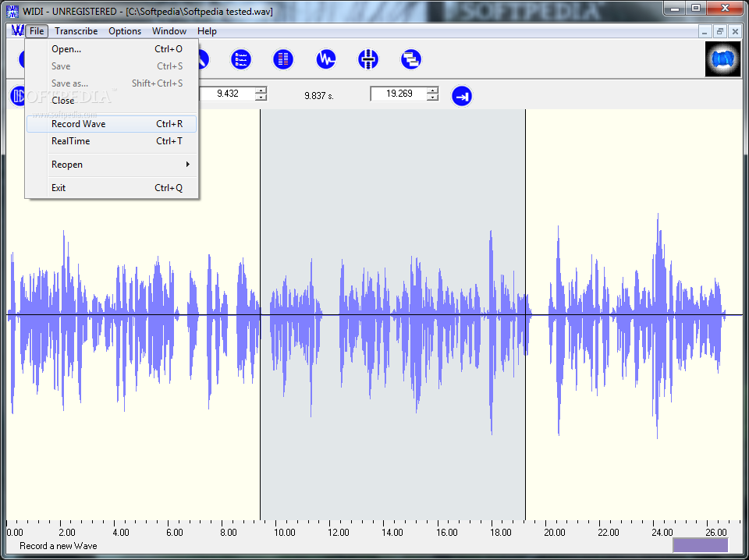Restore the inner document window
The image size is (749, 560).
[720, 31]
